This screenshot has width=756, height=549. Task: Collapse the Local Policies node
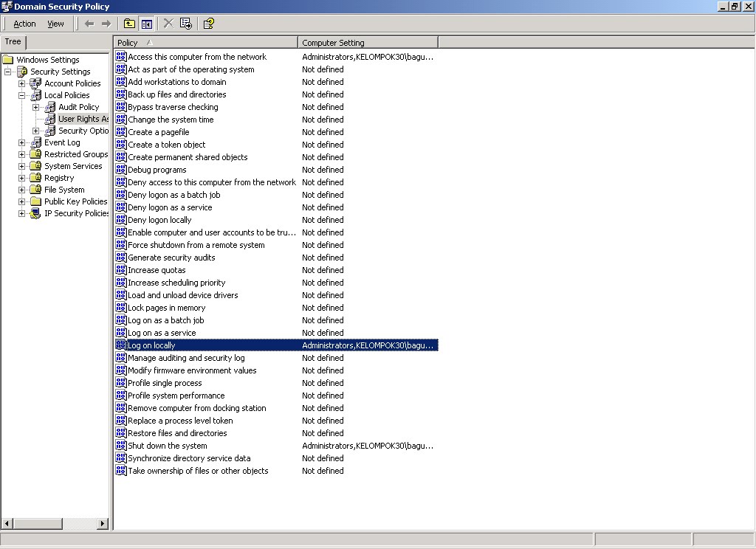[x=21, y=95]
